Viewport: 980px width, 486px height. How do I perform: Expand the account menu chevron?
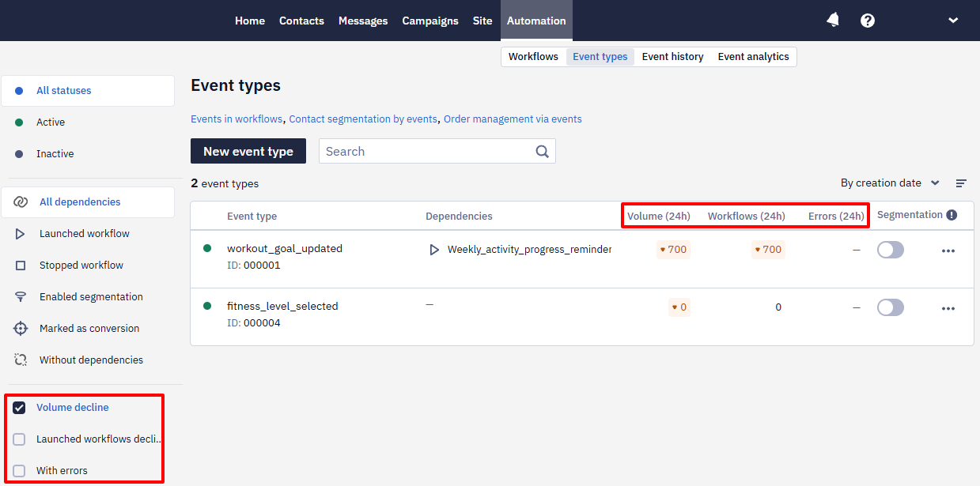click(x=953, y=21)
